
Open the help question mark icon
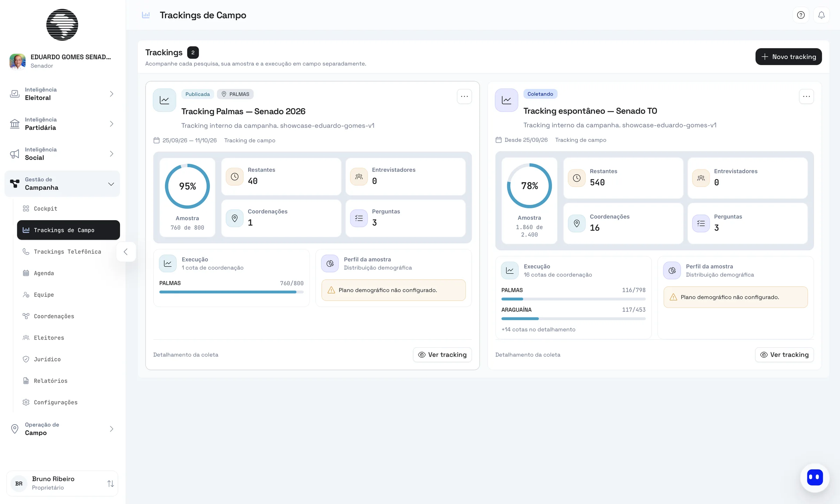[801, 15]
